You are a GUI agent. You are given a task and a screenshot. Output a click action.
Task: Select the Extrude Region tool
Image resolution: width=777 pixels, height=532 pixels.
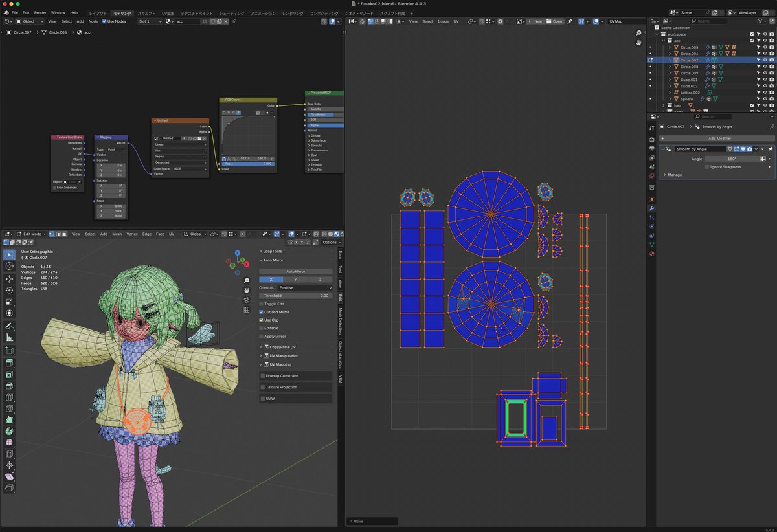click(x=9, y=362)
